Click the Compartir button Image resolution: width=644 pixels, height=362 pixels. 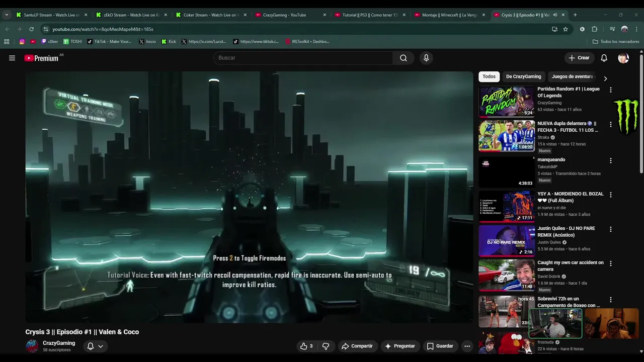click(x=357, y=346)
